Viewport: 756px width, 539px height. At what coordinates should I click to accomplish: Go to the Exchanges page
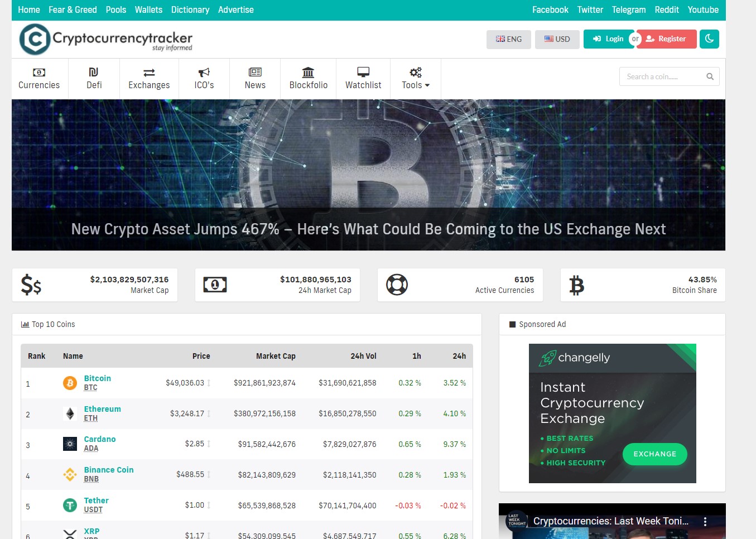tap(149, 79)
